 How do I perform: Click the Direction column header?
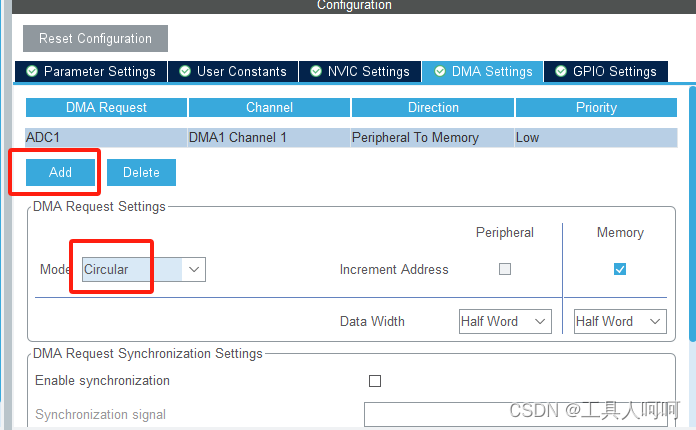(433, 107)
